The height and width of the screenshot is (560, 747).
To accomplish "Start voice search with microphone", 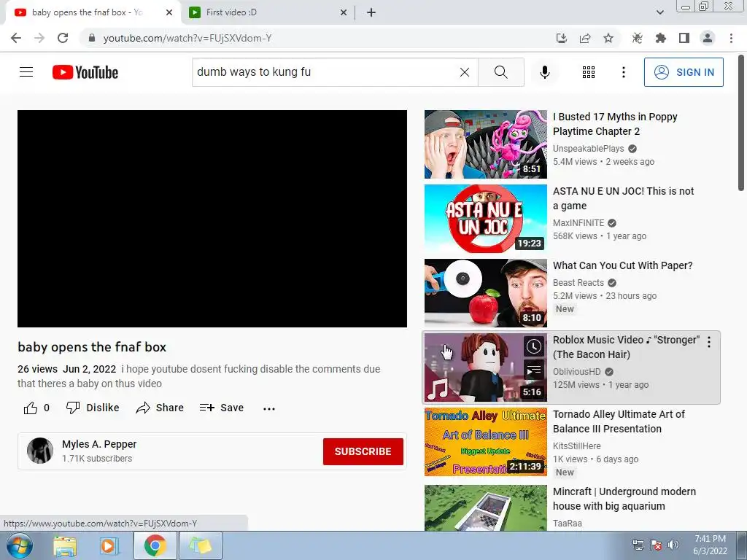I will [x=544, y=72].
